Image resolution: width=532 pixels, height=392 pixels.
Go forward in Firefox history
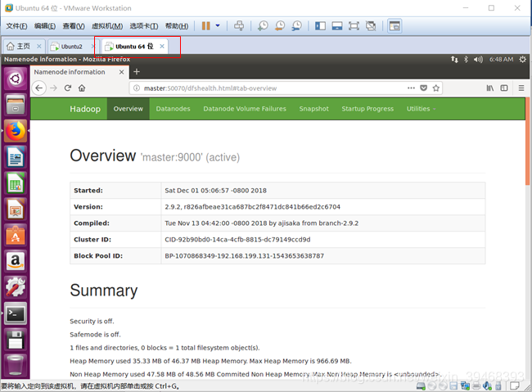(x=53, y=88)
